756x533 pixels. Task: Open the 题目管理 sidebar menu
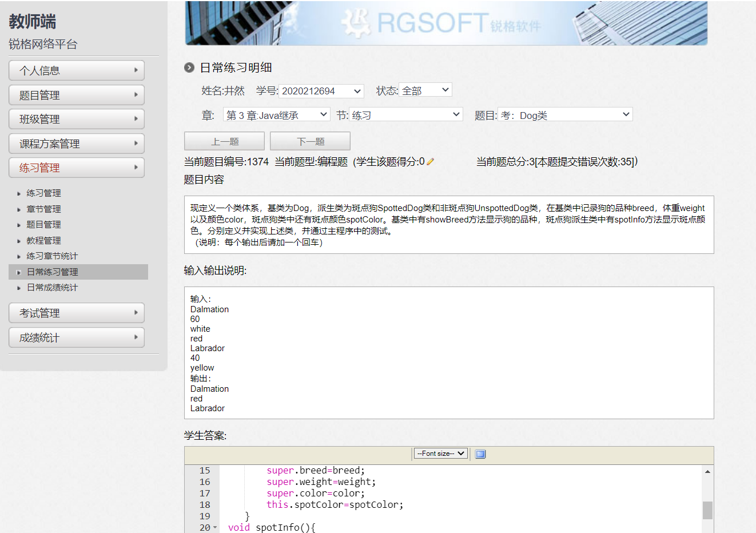coord(77,95)
